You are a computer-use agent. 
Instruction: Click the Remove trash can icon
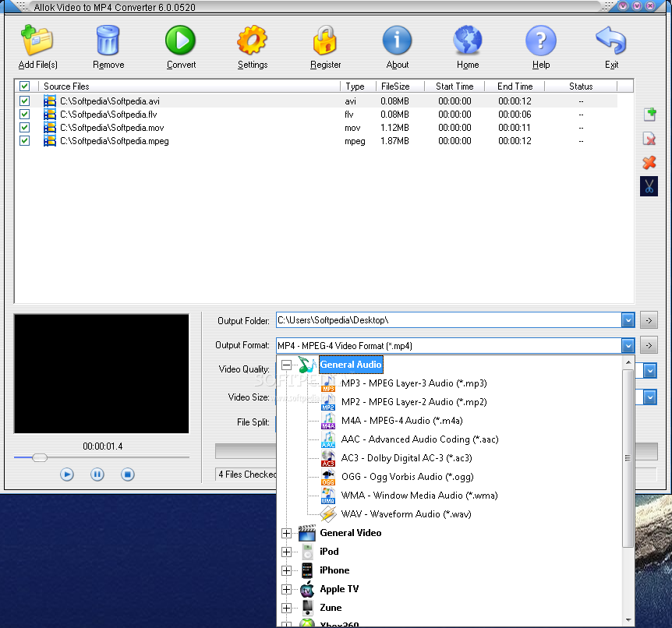[x=108, y=40]
